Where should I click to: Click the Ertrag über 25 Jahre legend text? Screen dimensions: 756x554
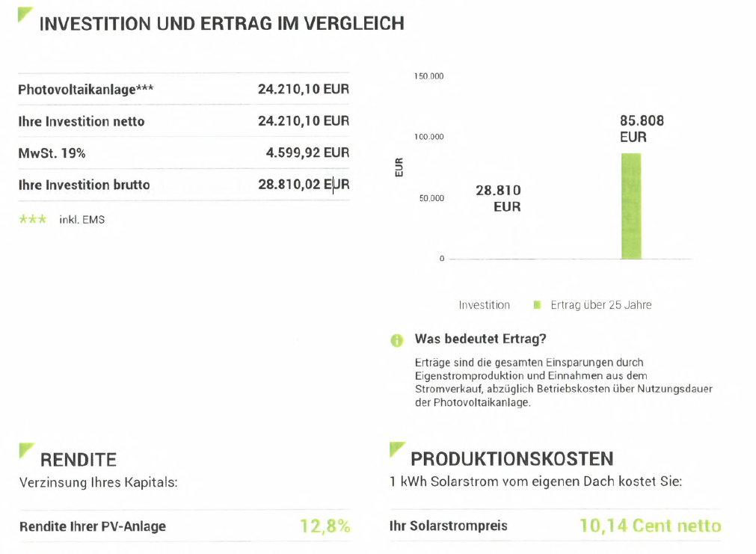click(600, 305)
